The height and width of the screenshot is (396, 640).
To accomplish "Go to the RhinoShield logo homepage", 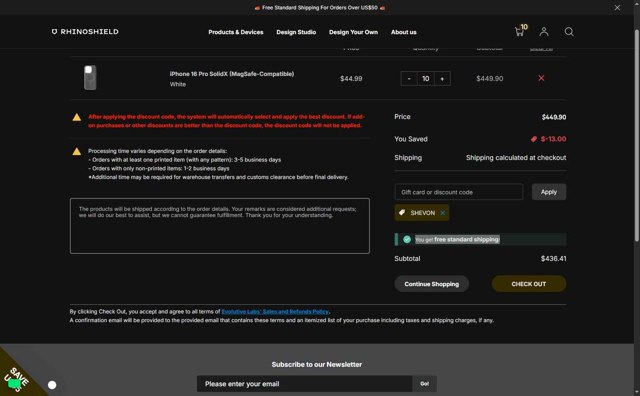I will coord(85,31).
